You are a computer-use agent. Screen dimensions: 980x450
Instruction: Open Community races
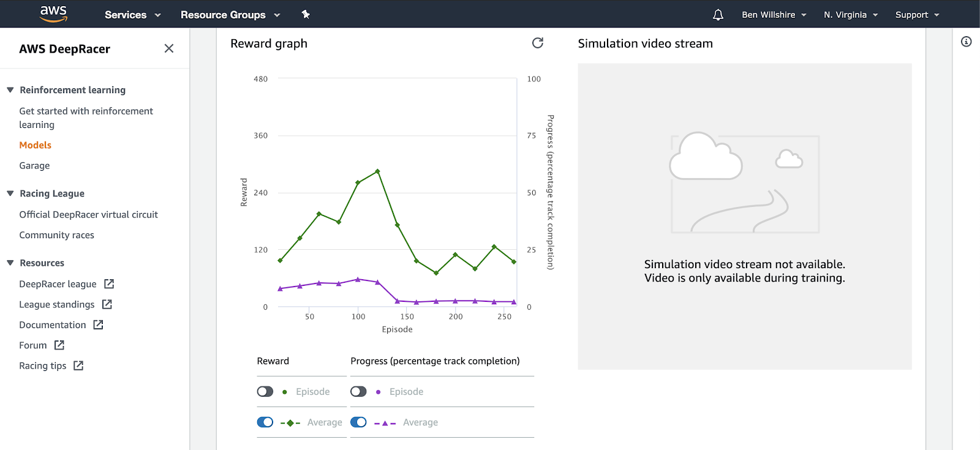56,235
